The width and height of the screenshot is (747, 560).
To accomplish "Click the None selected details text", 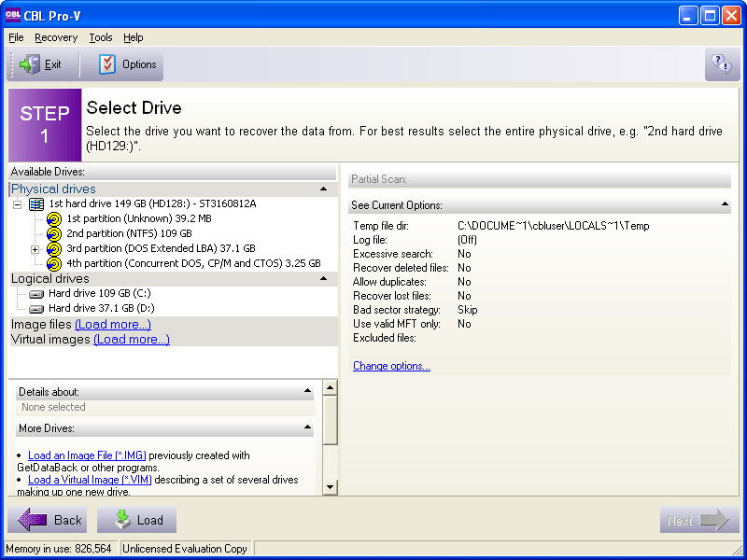I will pos(53,407).
